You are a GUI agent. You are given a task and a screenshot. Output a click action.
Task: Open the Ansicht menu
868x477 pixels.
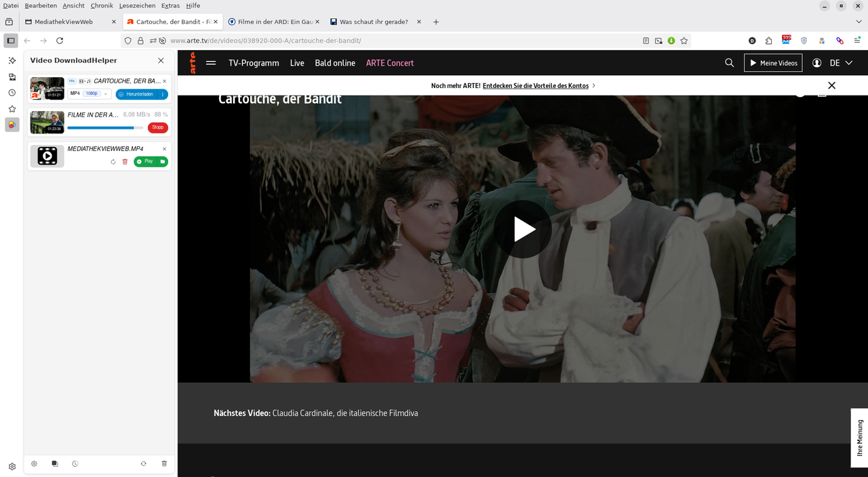click(74, 5)
